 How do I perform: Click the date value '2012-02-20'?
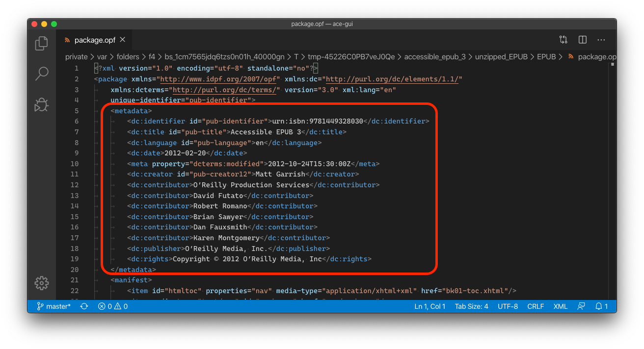click(x=185, y=153)
